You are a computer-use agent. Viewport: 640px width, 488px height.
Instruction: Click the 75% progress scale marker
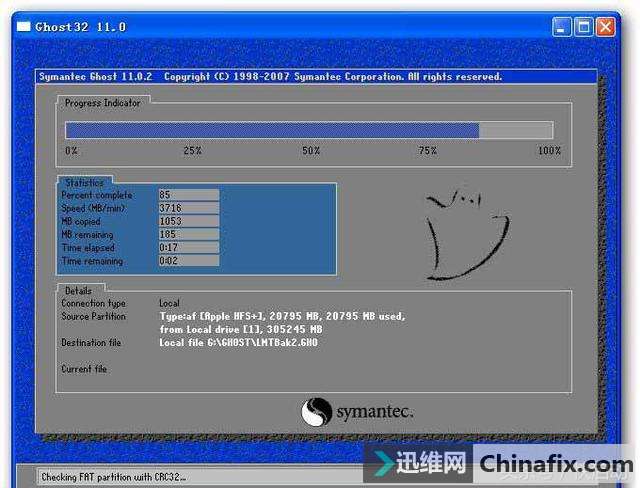(428, 151)
